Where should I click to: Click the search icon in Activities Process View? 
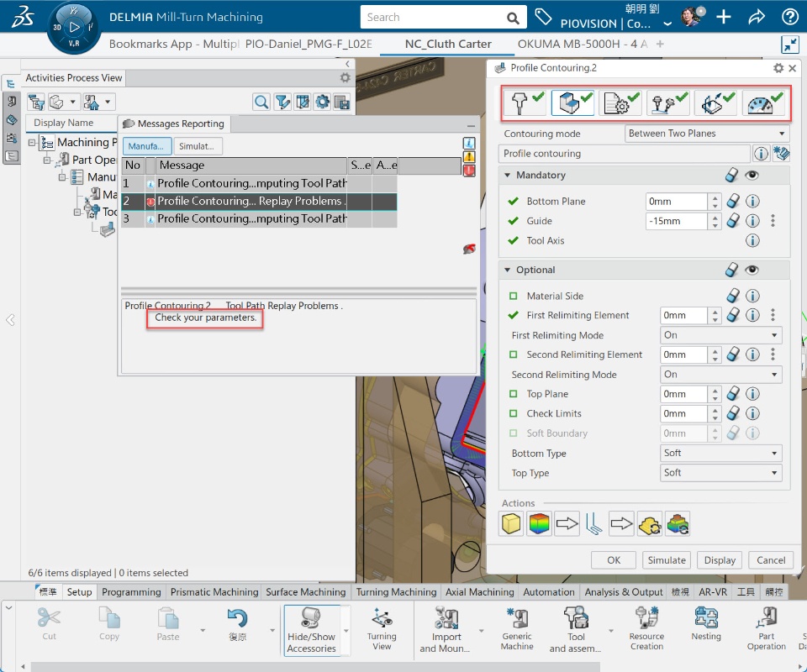click(261, 102)
